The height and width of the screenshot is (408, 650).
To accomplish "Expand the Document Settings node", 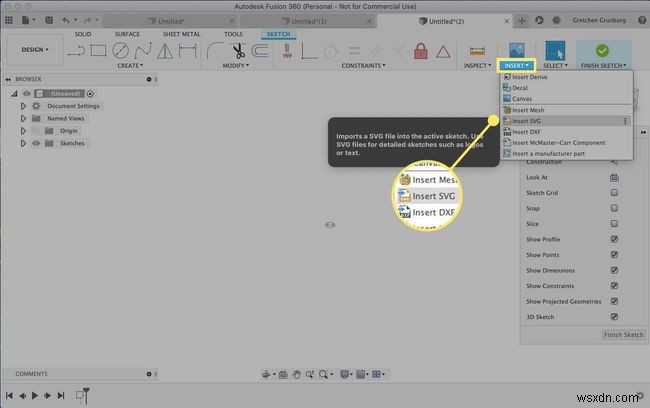I will click(x=23, y=106).
